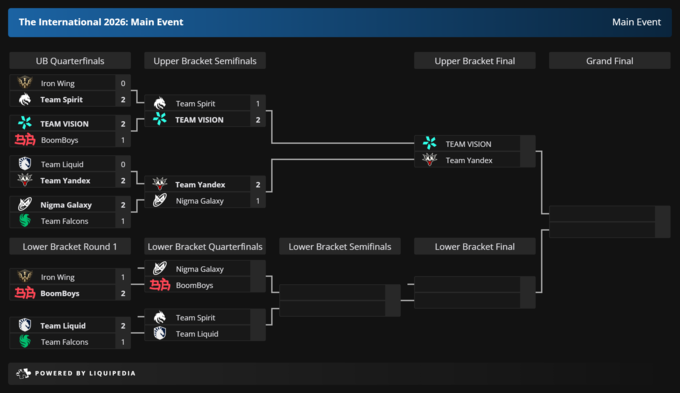Click Team Yandex logo in Upper Bracket Semifinals
The image size is (680, 393).
pos(160,184)
